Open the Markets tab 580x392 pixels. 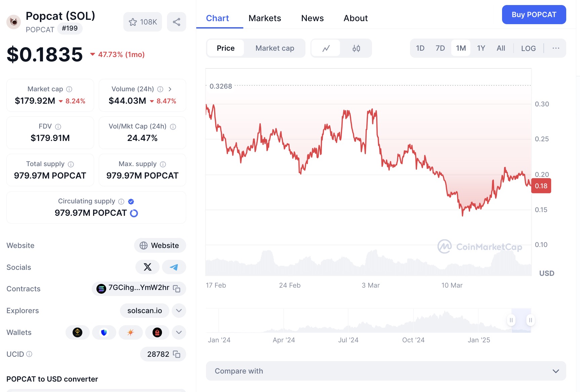point(265,18)
